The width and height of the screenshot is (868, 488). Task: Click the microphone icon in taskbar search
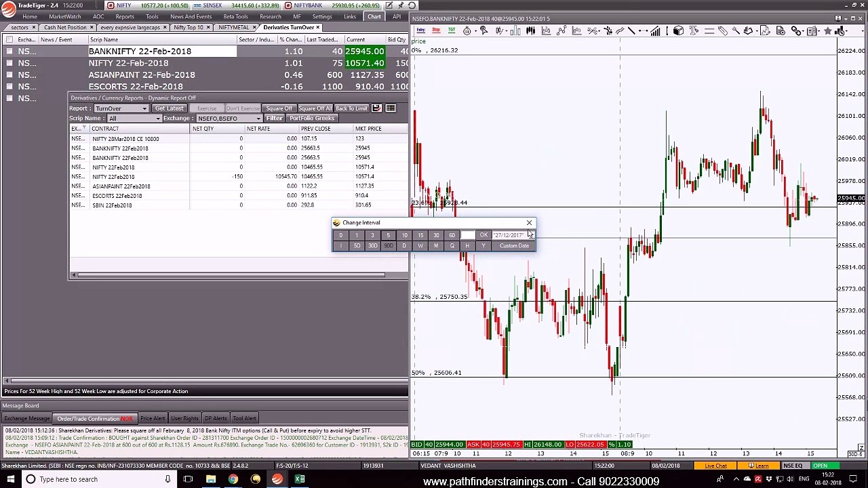167,479
